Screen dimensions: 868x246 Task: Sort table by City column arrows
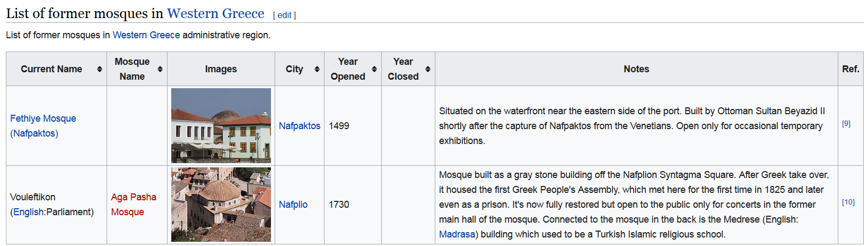click(317, 69)
